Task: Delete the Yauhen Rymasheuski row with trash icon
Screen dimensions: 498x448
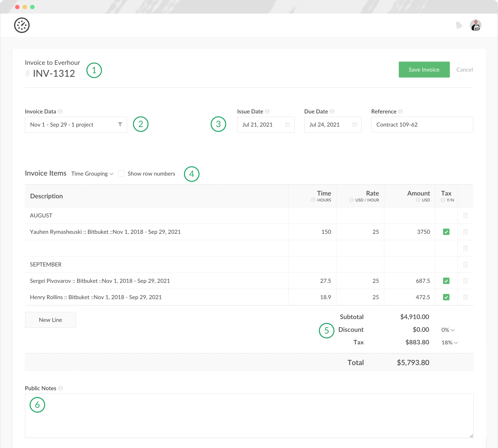Action: (x=465, y=232)
